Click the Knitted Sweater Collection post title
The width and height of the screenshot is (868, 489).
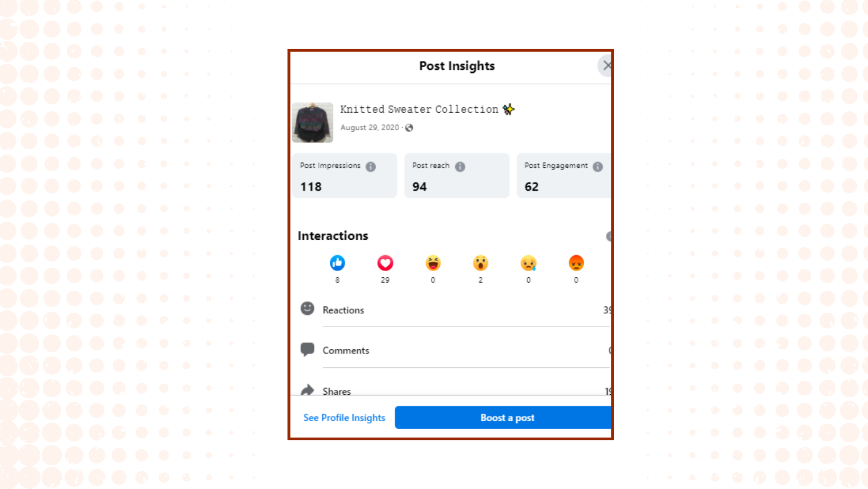[419, 109]
